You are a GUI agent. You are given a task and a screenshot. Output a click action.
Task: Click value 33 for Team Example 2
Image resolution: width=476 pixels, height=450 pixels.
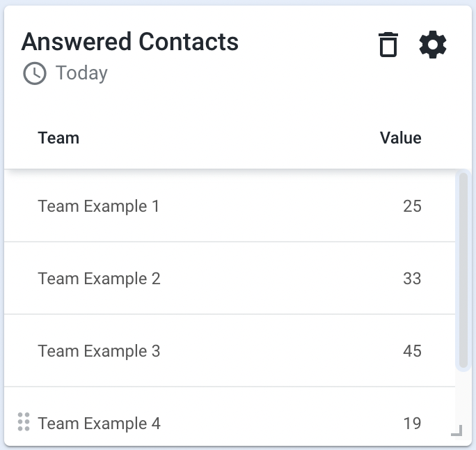[412, 279]
